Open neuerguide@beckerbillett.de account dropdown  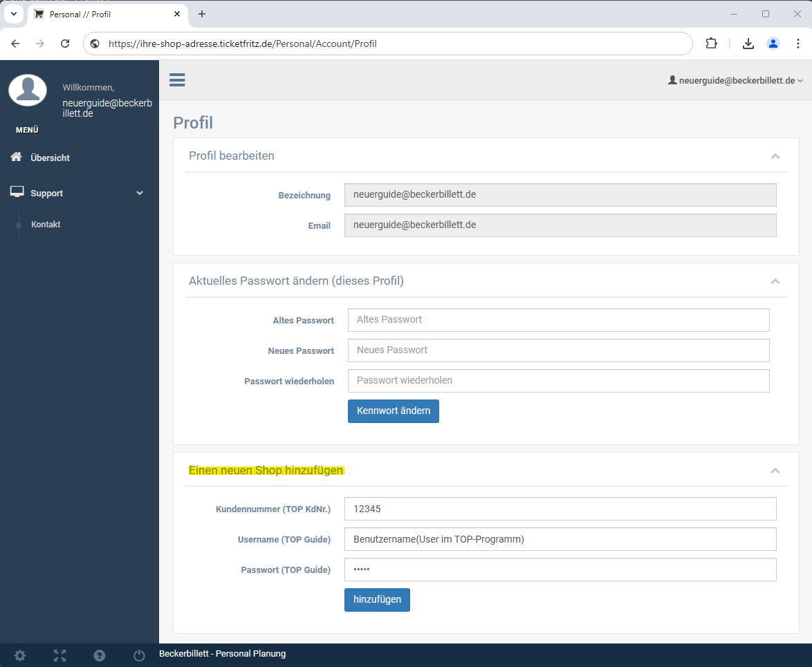pos(735,80)
